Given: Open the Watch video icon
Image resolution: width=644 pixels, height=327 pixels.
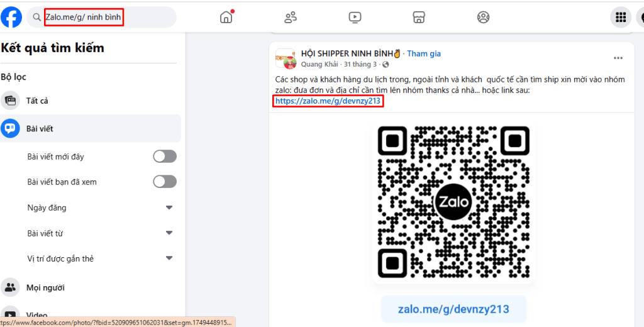Looking at the screenshot, I should point(355,17).
